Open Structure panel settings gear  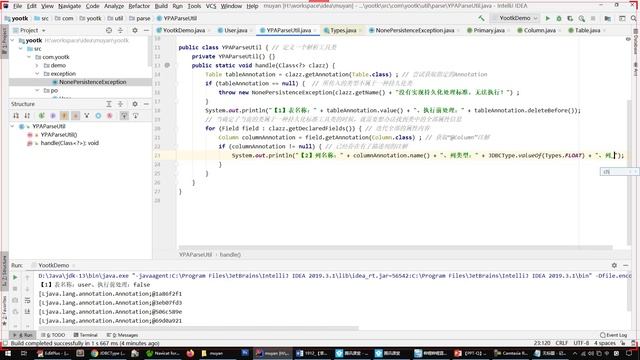(x=135, y=104)
